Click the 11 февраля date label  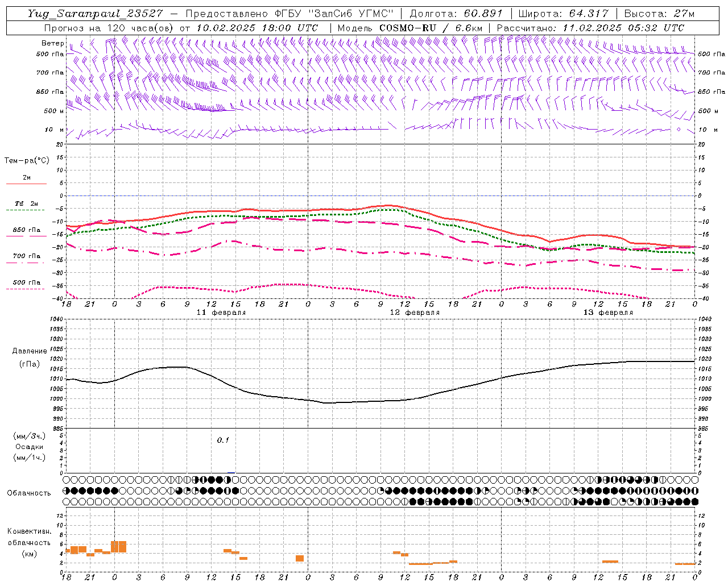[221, 313]
